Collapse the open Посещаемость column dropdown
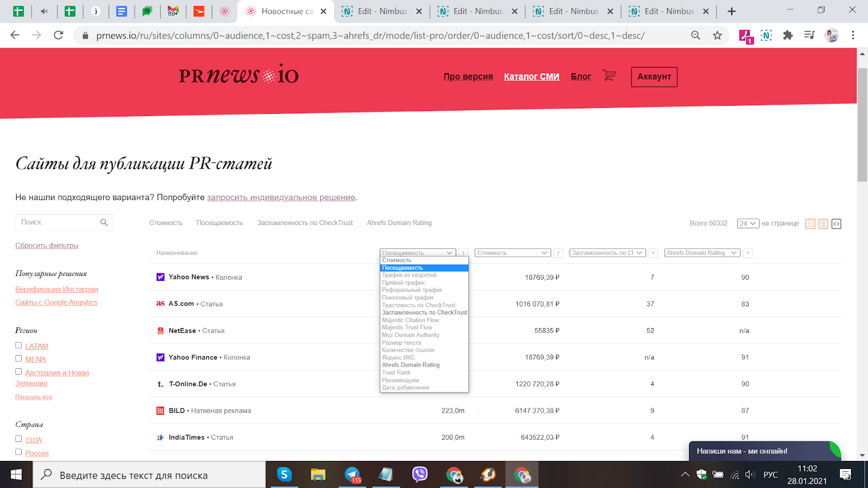The height and width of the screenshot is (488, 868). [418, 253]
